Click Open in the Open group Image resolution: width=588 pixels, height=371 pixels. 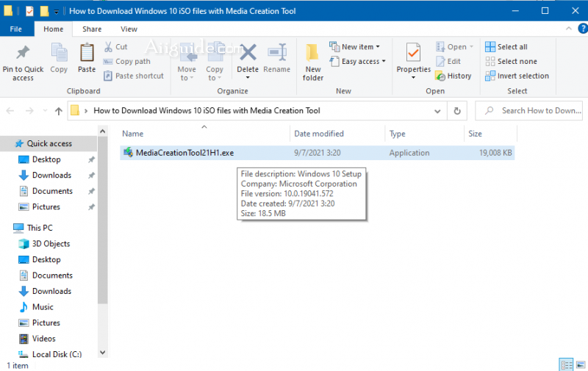[x=454, y=47]
